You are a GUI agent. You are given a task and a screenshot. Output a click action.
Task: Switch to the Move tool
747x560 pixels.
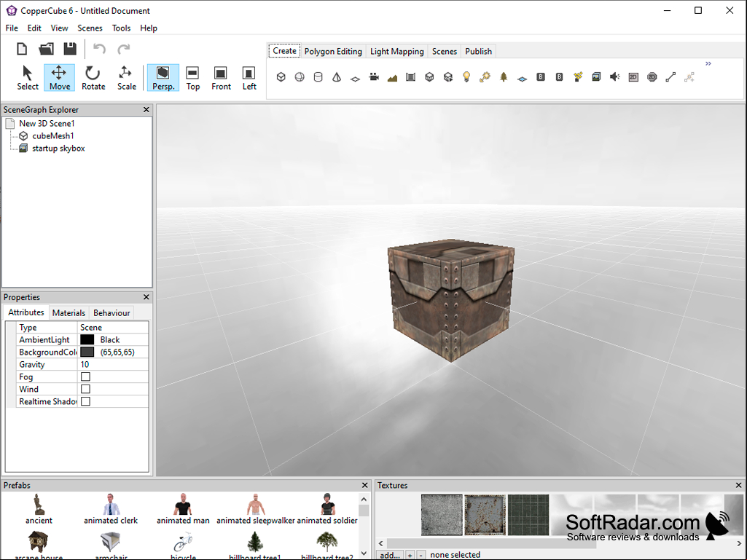click(59, 78)
